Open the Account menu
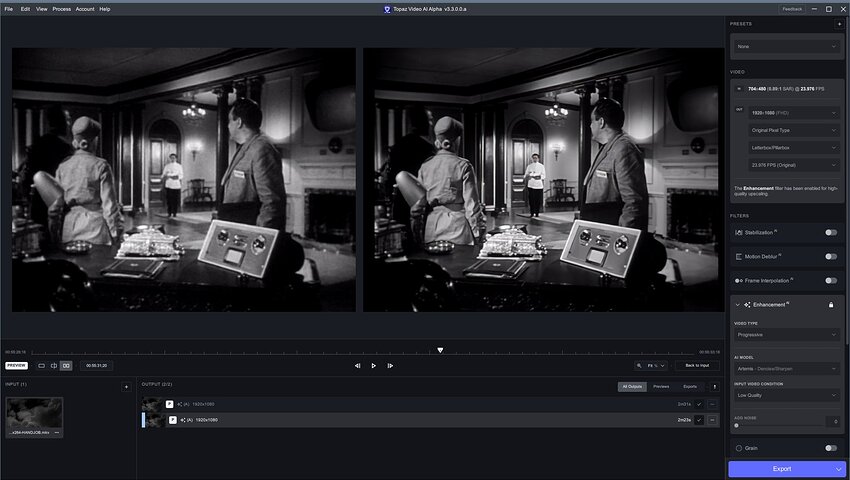 (85, 9)
